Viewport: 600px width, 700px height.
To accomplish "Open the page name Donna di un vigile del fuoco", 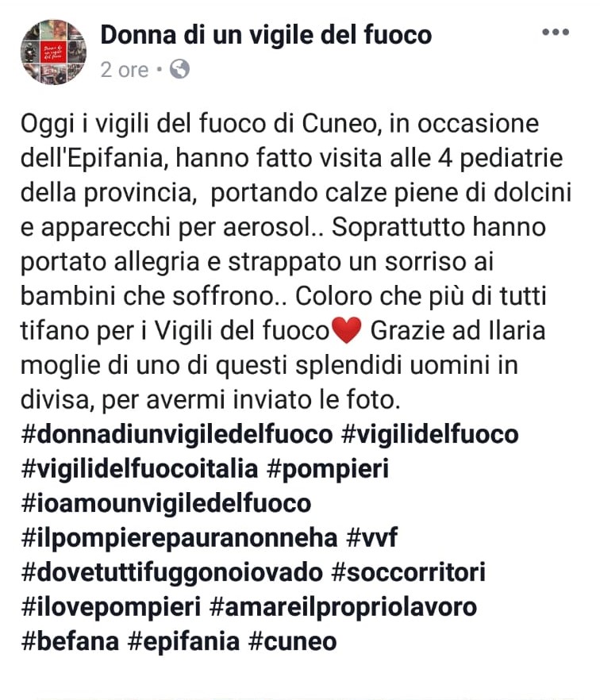I will 266,35.
